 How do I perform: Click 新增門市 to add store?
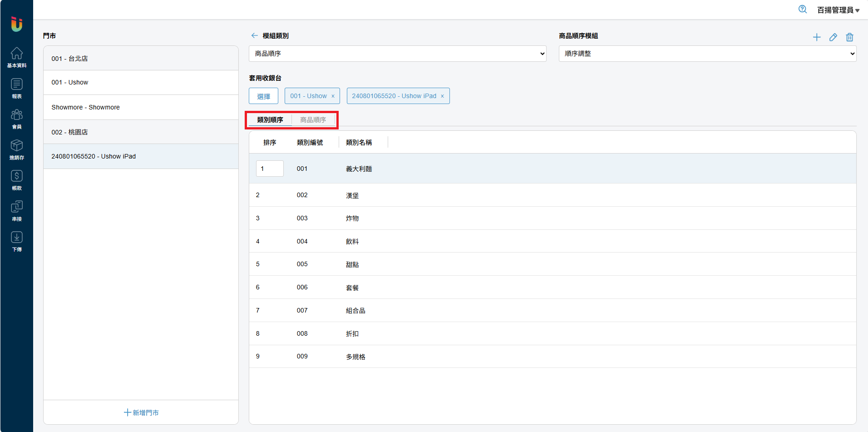pos(141,412)
